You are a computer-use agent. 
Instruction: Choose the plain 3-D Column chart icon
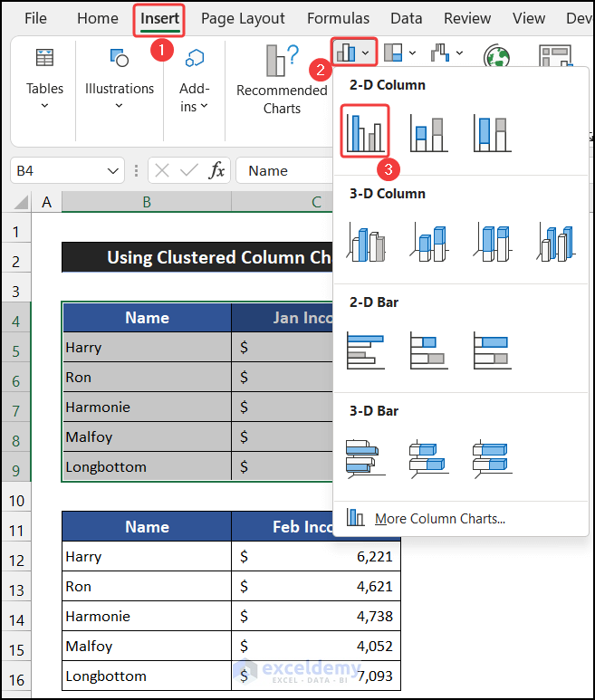click(x=556, y=242)
